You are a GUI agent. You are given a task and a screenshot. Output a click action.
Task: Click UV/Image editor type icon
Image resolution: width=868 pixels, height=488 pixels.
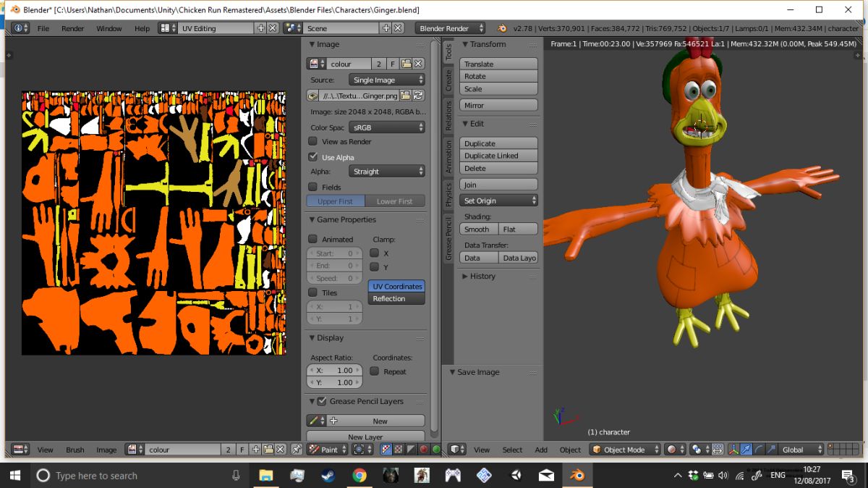(20, 450)
